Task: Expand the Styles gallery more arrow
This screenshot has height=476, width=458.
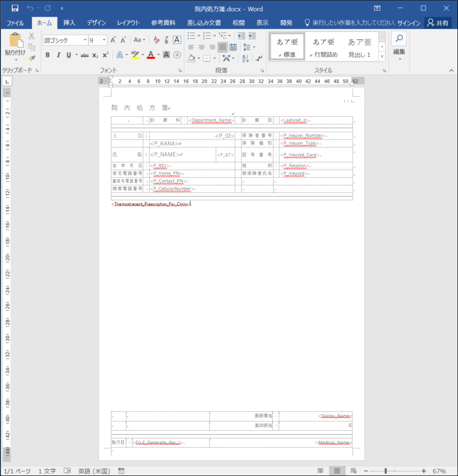Action: [382, 55]
